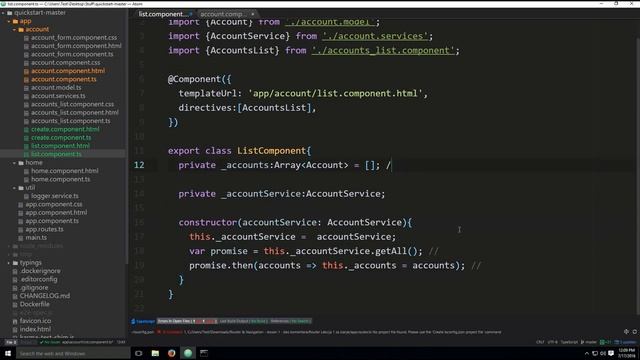The width and height of the screenshot is (640, 360).
Task: Click the last icon at bottom panel right
Action: click(x=635, y=332)
